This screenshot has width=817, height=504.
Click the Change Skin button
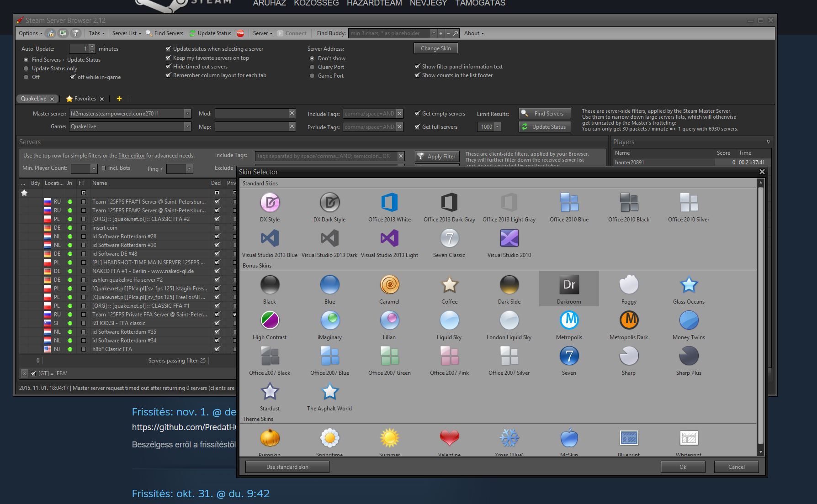pos(436,48)
